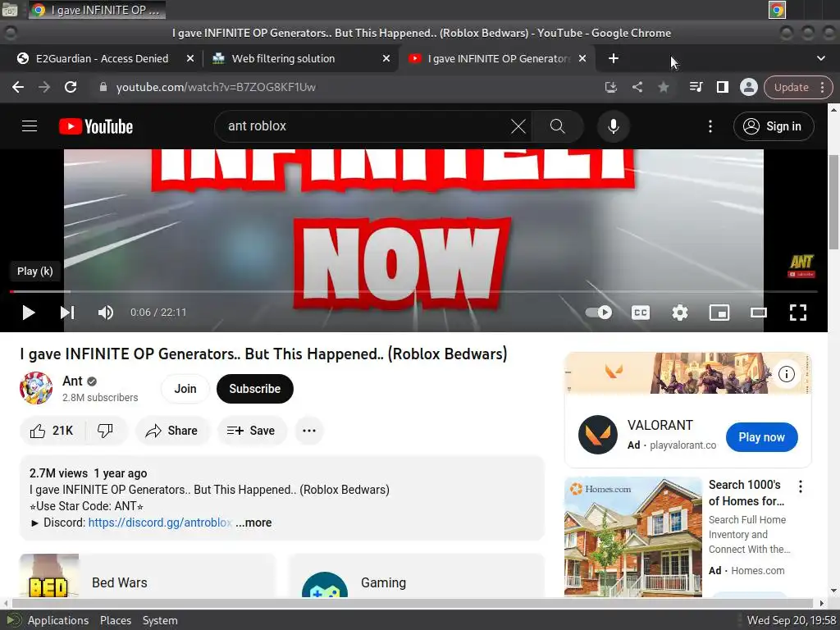Open Applications menu in panel
This screenshot has height=630, width=840.
pos(58,620)
